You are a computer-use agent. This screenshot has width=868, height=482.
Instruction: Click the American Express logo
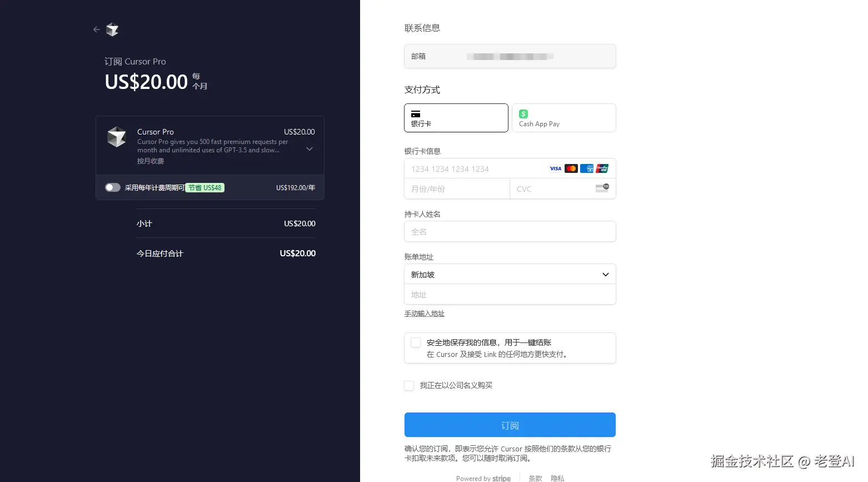[x=587, y=168]
